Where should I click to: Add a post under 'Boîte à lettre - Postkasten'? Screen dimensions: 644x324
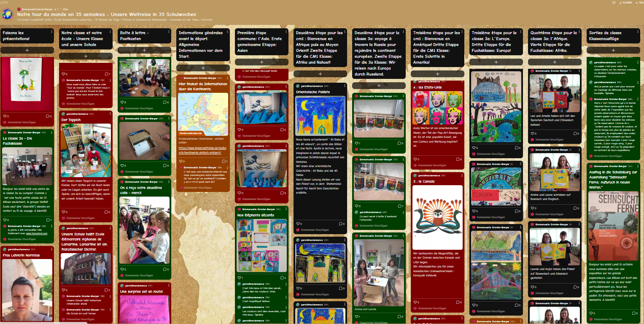coord(145,50)
